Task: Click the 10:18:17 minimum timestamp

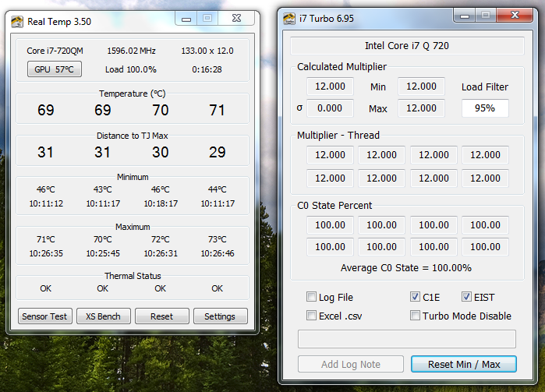Action: [x=161, y=203]
